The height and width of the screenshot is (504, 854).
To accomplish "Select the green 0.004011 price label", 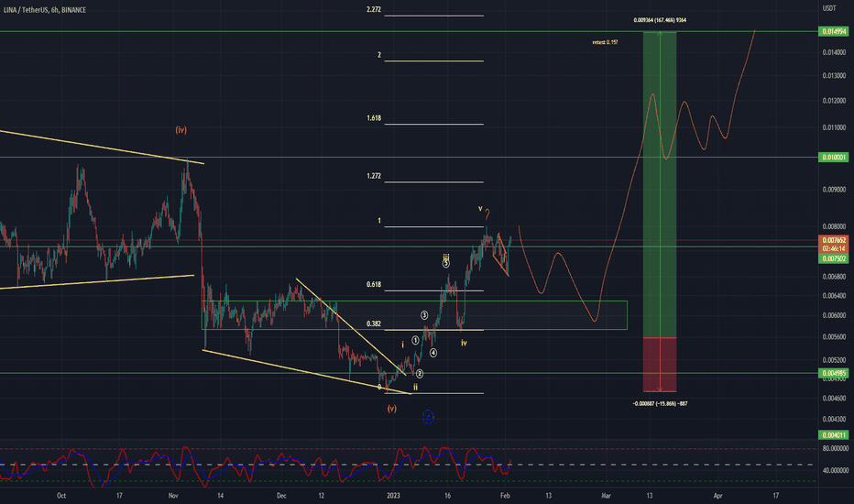I will [x=834, y=434].
